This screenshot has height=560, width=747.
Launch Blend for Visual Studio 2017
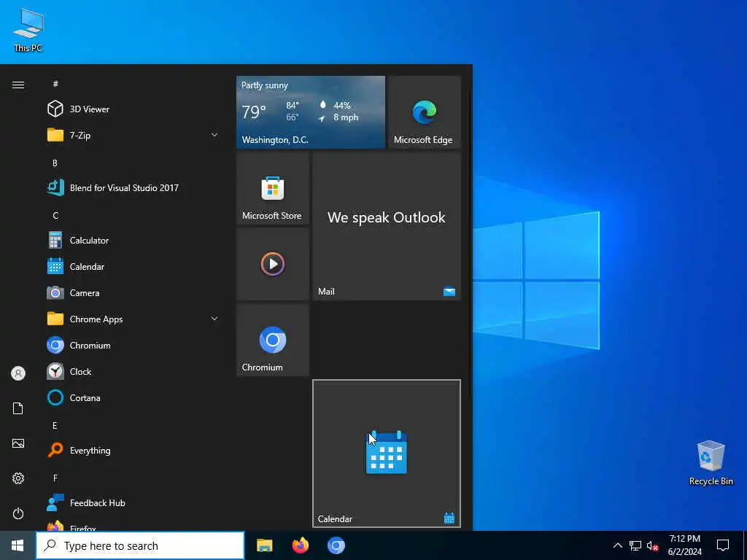[x=133, y=187]
